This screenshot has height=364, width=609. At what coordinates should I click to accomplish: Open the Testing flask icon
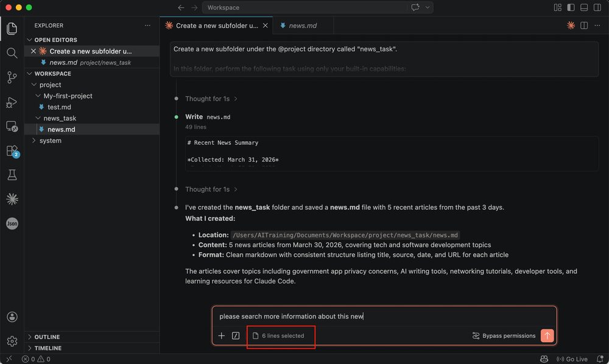tap(12, 175)
